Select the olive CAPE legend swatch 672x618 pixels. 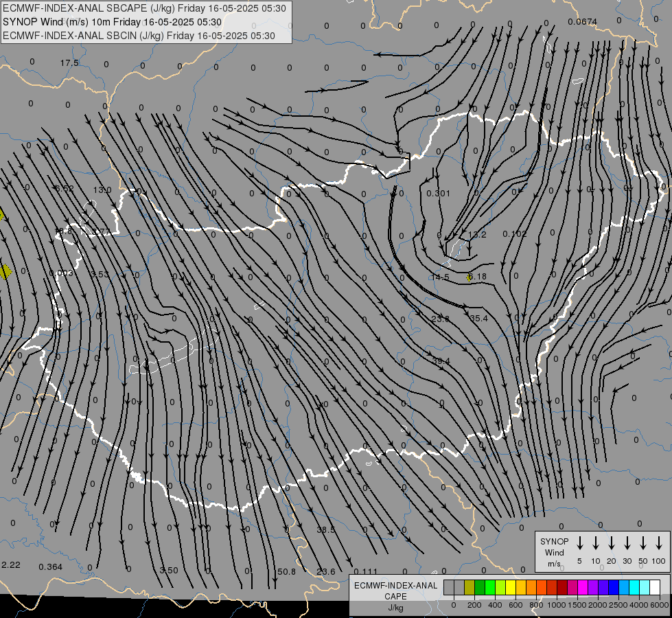[x=470, y=587]
